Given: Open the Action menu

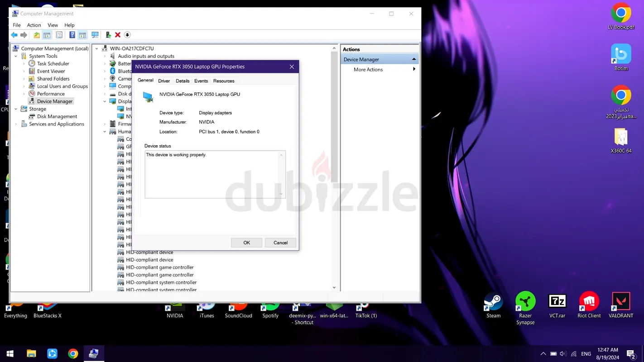Looking at the screenshot, I should pyautogui.click(x=34, y=25).
